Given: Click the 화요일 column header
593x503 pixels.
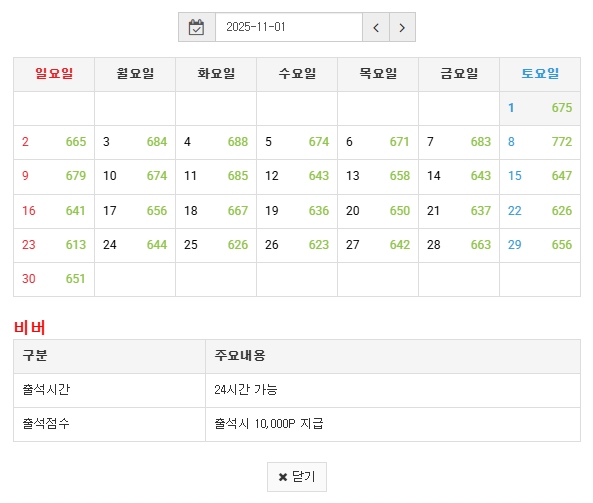Looking at the screenshot, I should coord(216,74).
